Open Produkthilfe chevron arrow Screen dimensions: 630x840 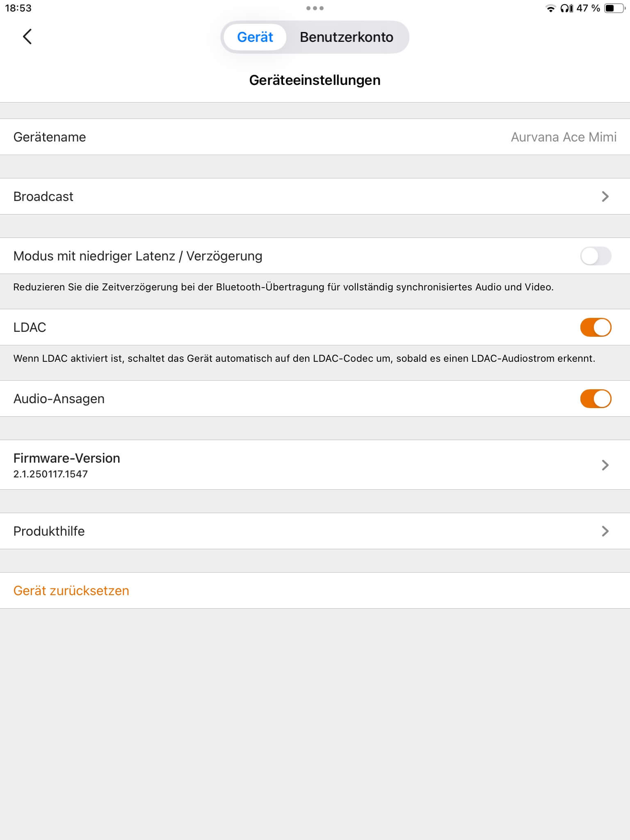click(x=605, y=531)
